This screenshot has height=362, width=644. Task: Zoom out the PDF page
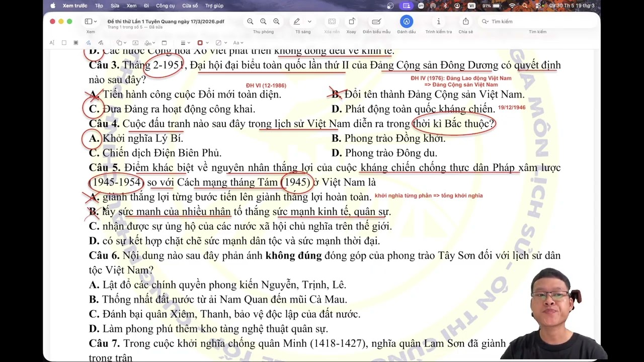[250, 22]
